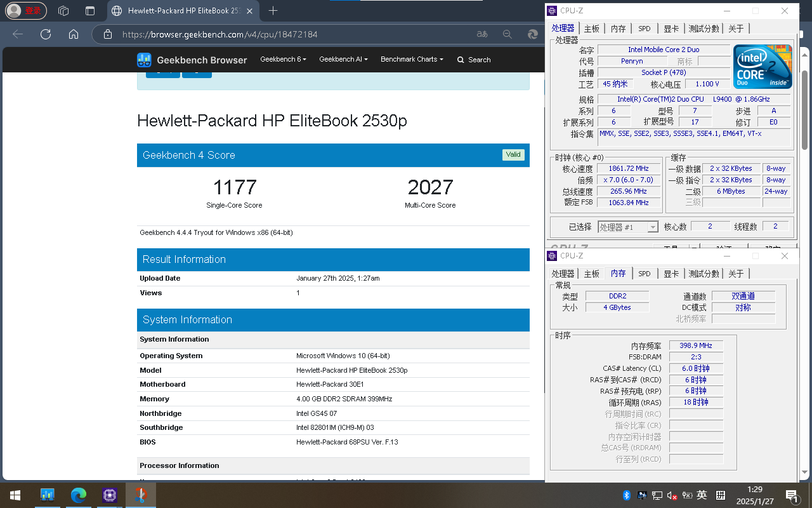Click the top CPU-Z window title icon
Screen dimensions: 812x508
pos(552,11)
